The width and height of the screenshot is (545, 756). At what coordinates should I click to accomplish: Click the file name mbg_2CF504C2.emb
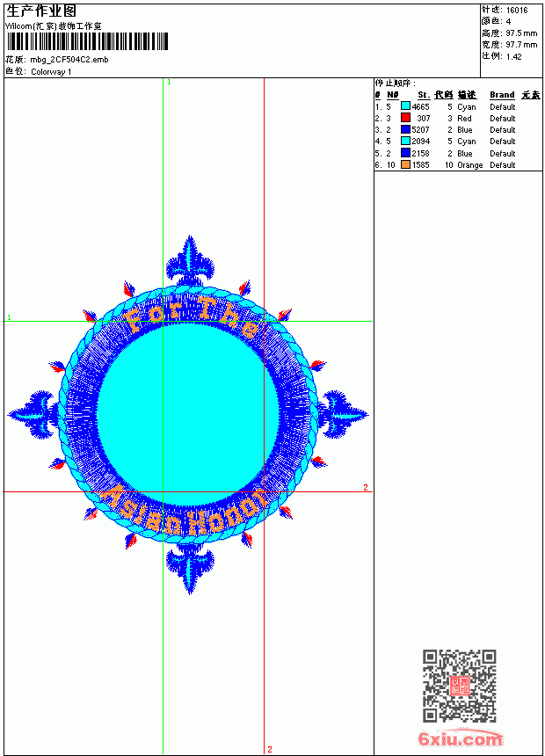click(69, 60)
